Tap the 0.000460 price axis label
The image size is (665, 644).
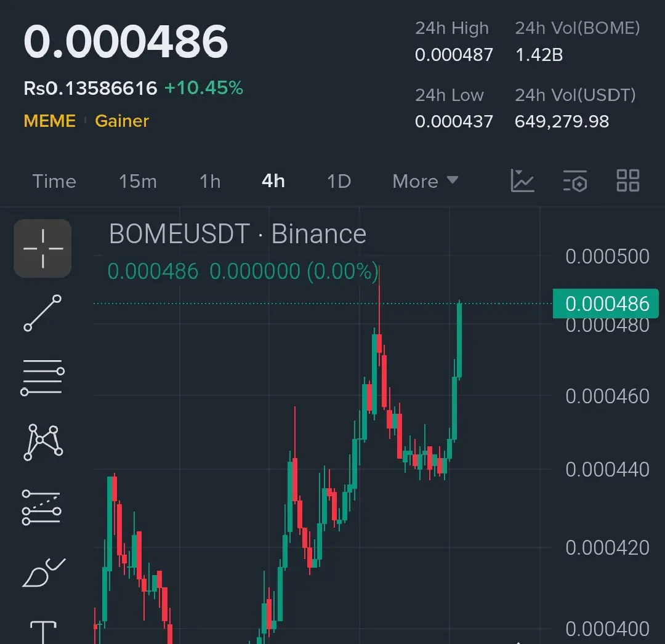point(607,396)
